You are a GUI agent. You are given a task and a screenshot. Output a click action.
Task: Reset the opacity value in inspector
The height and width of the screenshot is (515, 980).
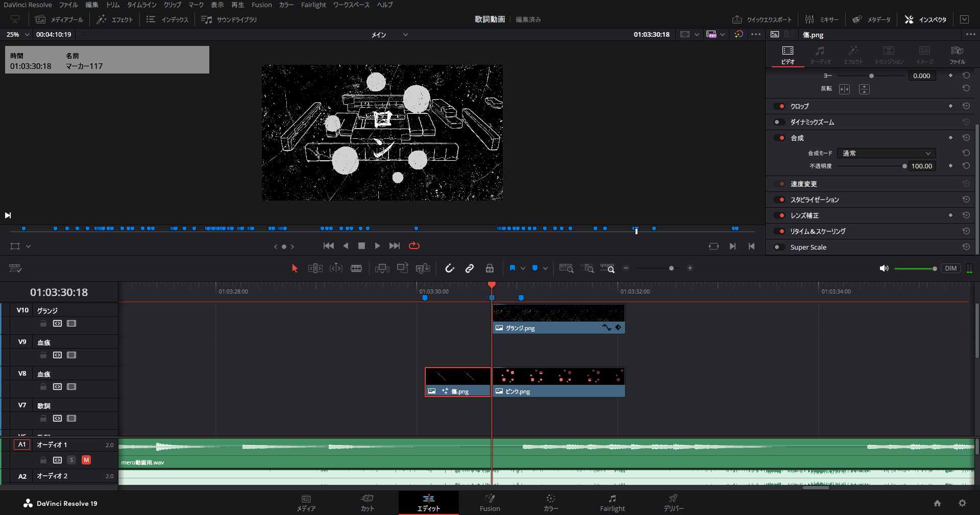[x=966, y=166]
